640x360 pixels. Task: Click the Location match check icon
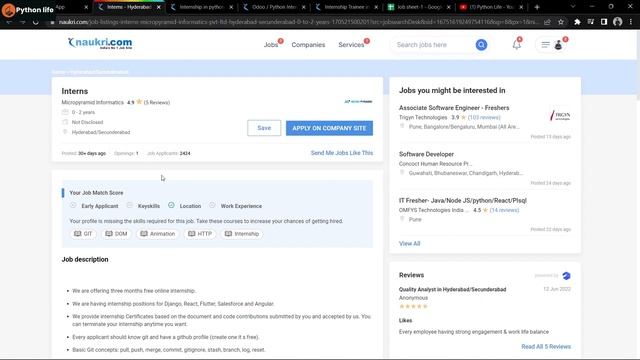coord(171,205)
